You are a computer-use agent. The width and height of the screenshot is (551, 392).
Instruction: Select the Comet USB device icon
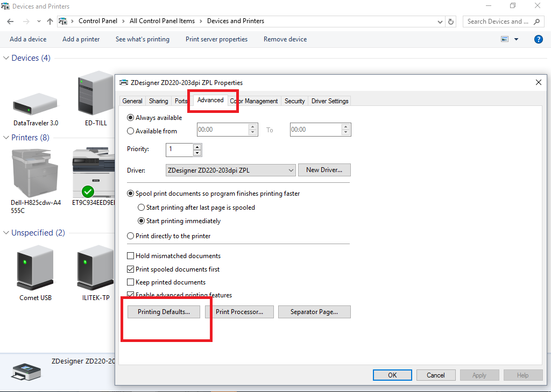[x=36, y=267]
